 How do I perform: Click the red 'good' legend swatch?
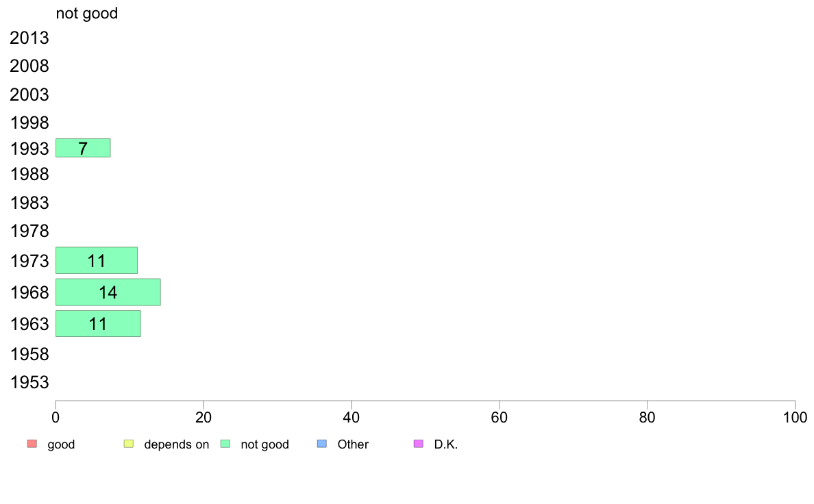click(32, 444)
